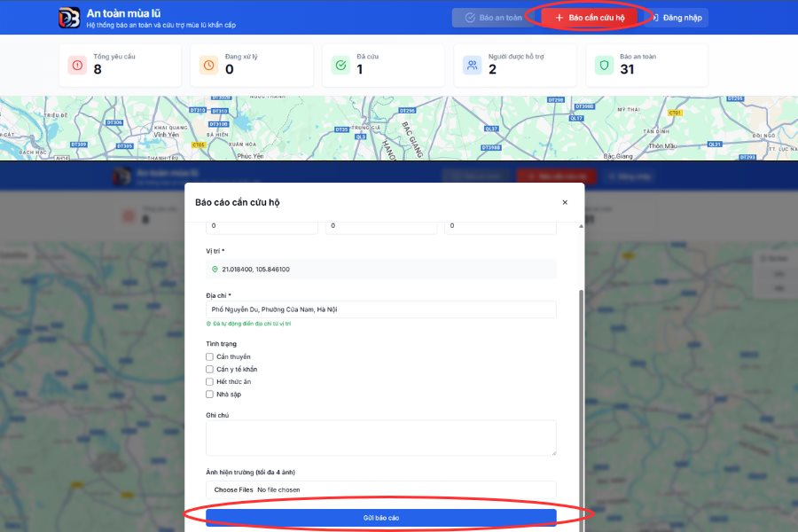This screenshot has width=798, height=532.
Task: Submit the form with Gửi báo cáo
Action: pos(381,517)
